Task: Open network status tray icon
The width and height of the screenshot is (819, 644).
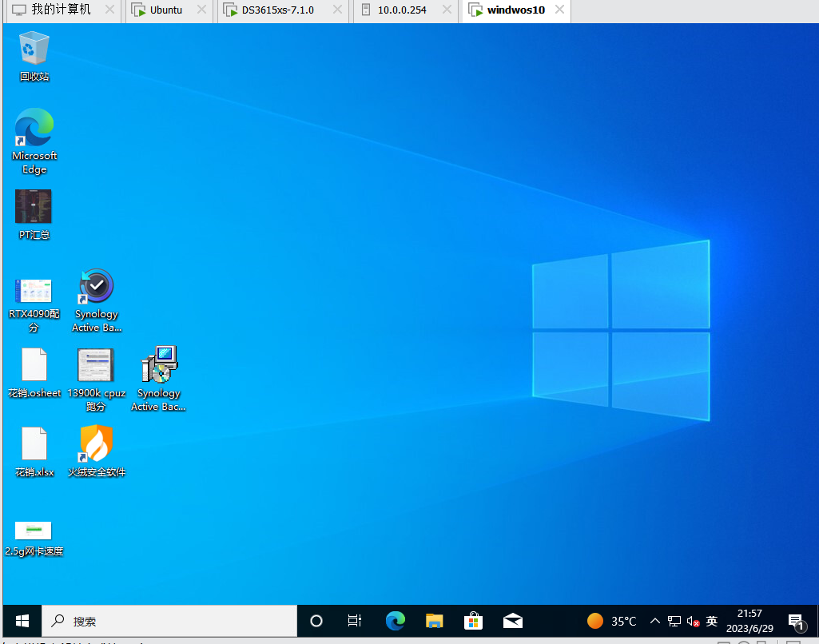Action: click(x=674, y=621)
